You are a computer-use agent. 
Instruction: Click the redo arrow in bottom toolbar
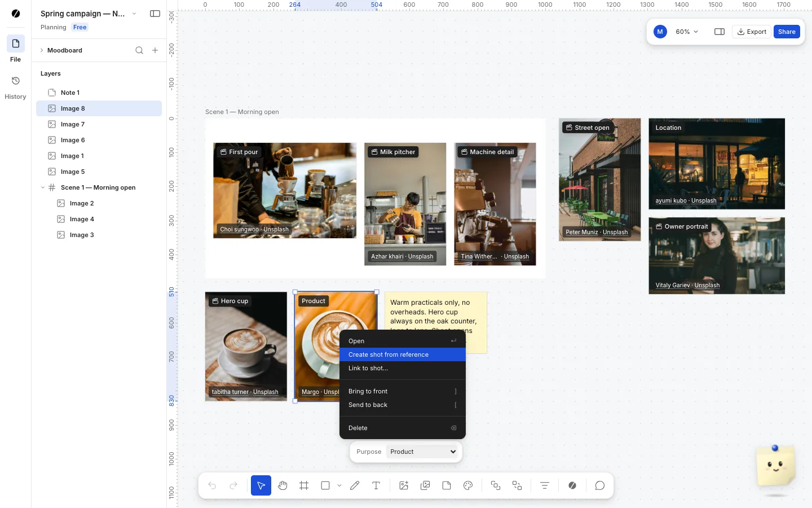click(233, 485)
